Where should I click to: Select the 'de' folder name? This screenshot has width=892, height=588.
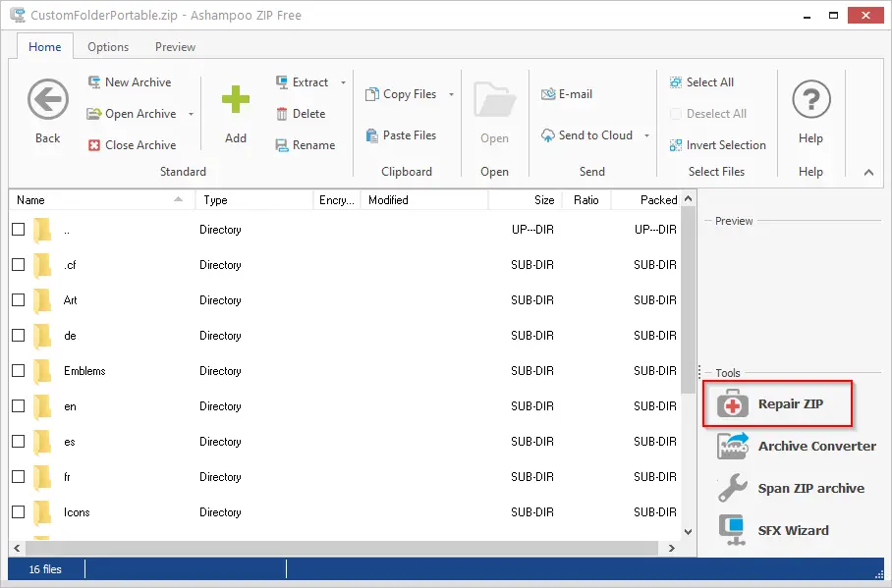coord(70,336)
